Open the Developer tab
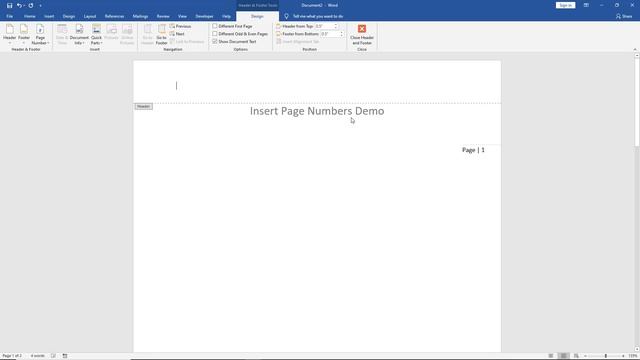This screenshot has width=640, height=360. point(204,16)
